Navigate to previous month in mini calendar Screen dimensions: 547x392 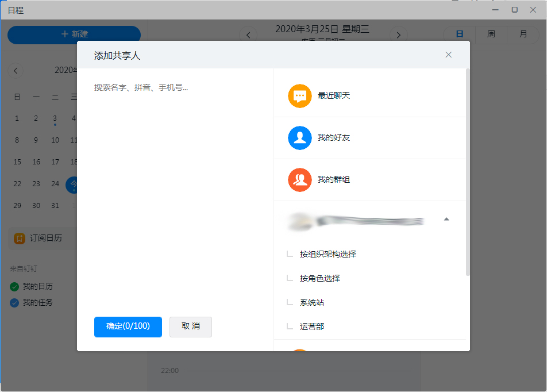tap(16, 70)
